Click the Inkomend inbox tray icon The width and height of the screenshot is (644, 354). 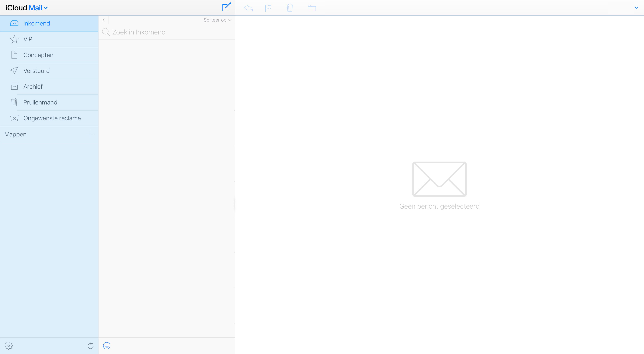pyautogui.click(x=14, y=23)
